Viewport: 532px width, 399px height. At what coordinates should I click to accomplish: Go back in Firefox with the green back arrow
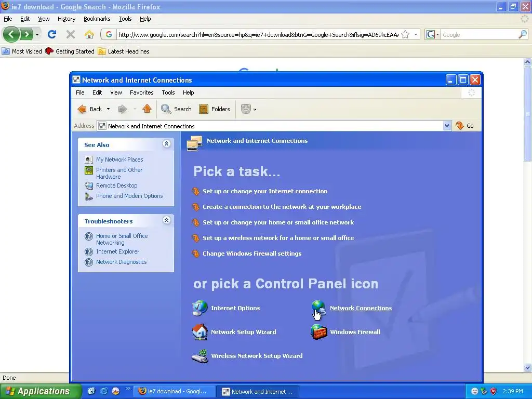pyautogui.click(x=11, y=34)
